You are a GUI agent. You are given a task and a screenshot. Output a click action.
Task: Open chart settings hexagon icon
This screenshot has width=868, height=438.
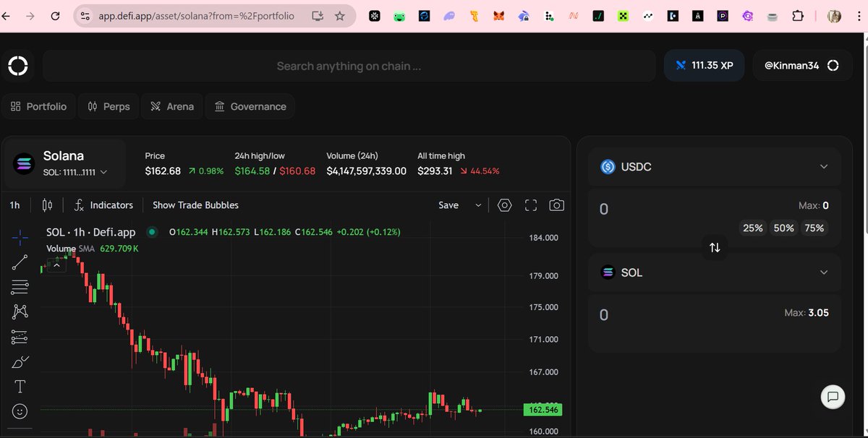[x=505, y=205]
